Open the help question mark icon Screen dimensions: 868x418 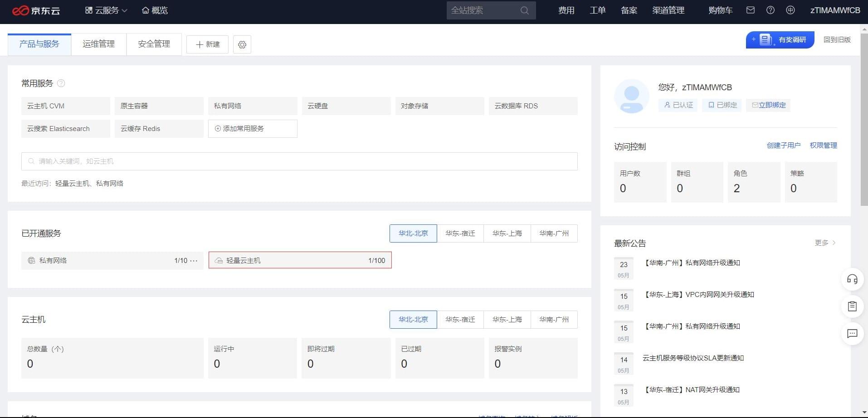click(x=770, y=10)
